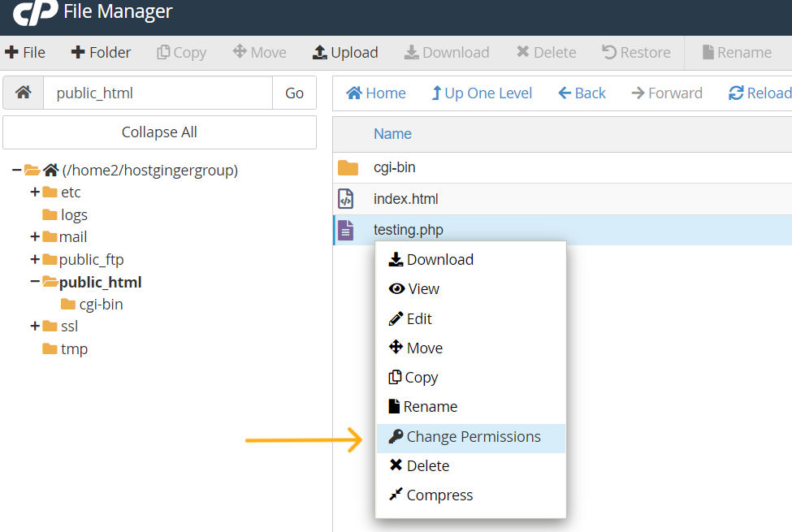The height and width of the screenshot is (532, 792).
Task: Select cgi-bin in the file list
Action: click(395, 167)
